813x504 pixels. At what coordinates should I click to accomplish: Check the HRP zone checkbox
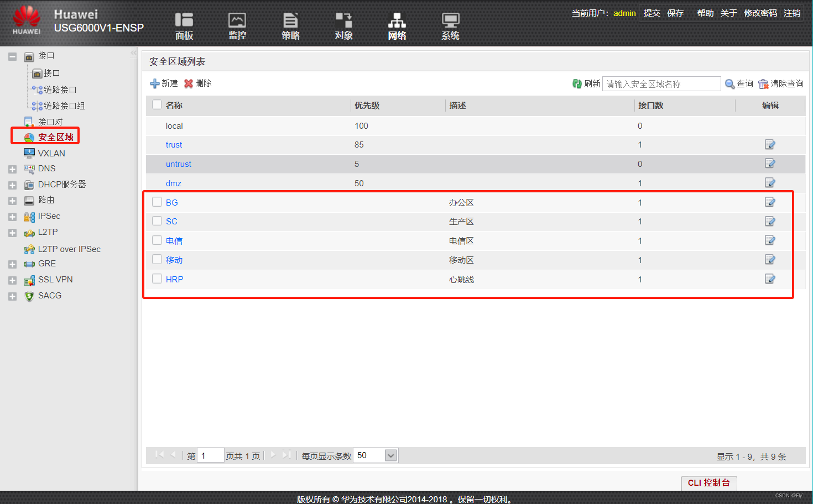click(x=157, y=279)
